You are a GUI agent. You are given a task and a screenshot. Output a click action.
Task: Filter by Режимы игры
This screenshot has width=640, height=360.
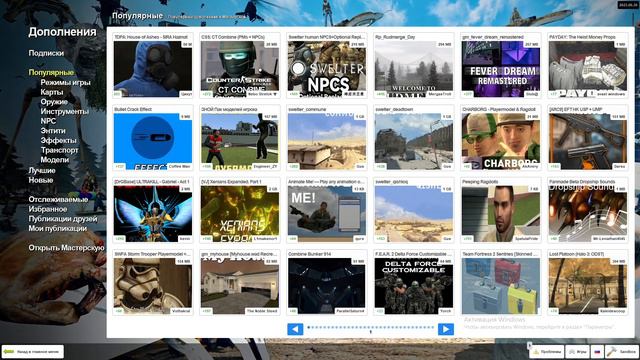(x=65, y=82)
